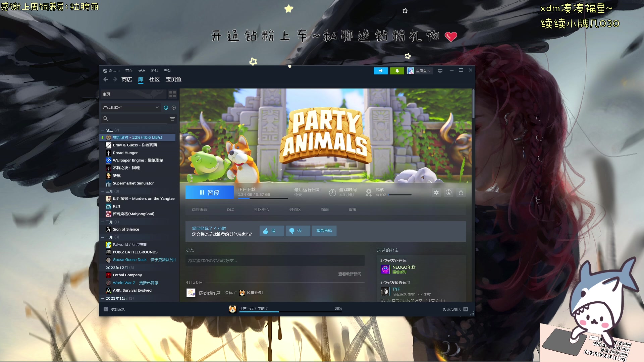Click thumbs-up recommend yes button
Image resolution: width=644 pixels, height=362 pixels.
tap(271, 231)
